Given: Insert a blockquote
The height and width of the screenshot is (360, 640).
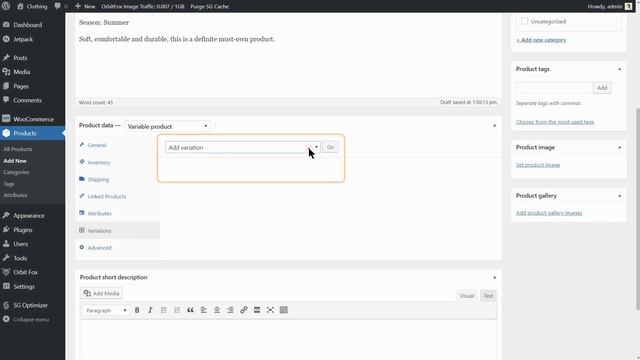Looking at the screenshot, I should coord(190,310).
